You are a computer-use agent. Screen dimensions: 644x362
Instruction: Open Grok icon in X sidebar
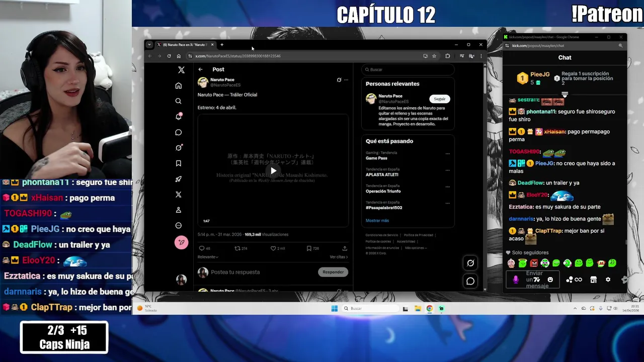coord(178,148)
